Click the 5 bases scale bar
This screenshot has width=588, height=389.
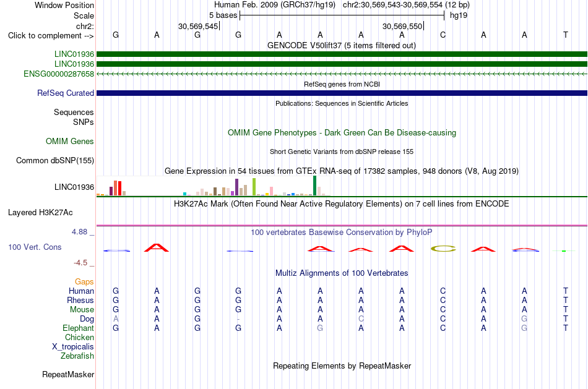coord(342,15)
